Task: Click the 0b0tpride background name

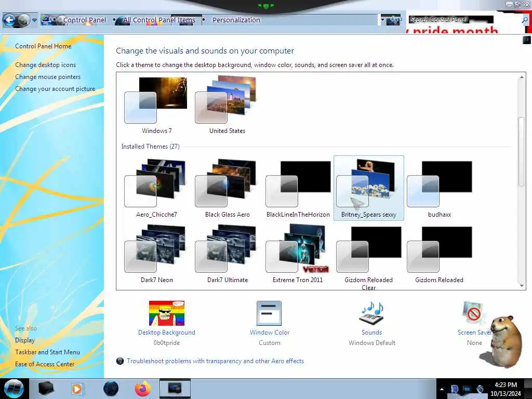Action: pyautogui.click(x=167, y=343)
